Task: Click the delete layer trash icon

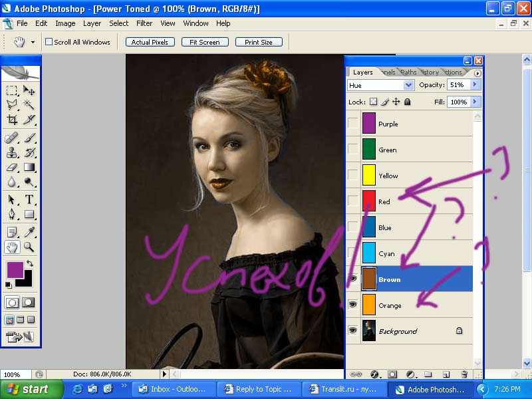Action: (464, 374)
